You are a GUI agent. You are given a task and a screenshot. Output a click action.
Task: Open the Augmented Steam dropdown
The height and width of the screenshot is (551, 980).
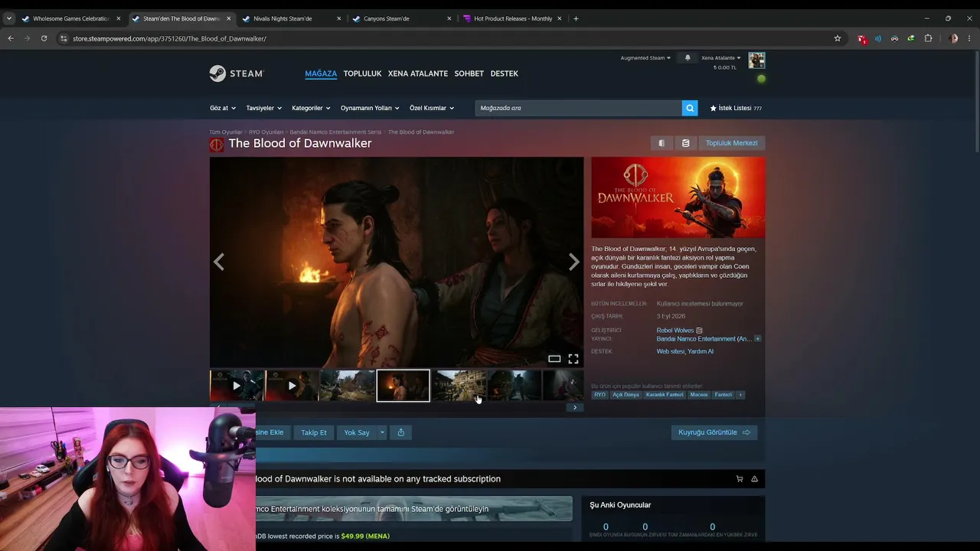tap(645, 58)
